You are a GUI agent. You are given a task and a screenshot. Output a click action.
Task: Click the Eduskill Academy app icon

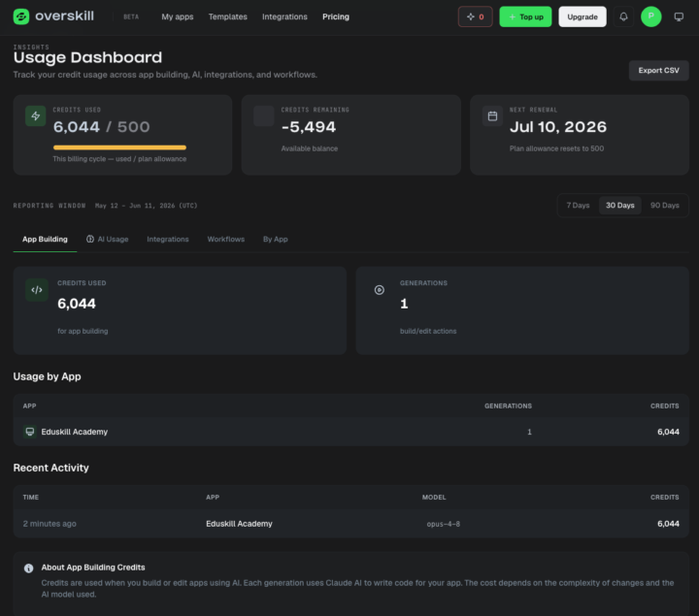coord(30,432)
